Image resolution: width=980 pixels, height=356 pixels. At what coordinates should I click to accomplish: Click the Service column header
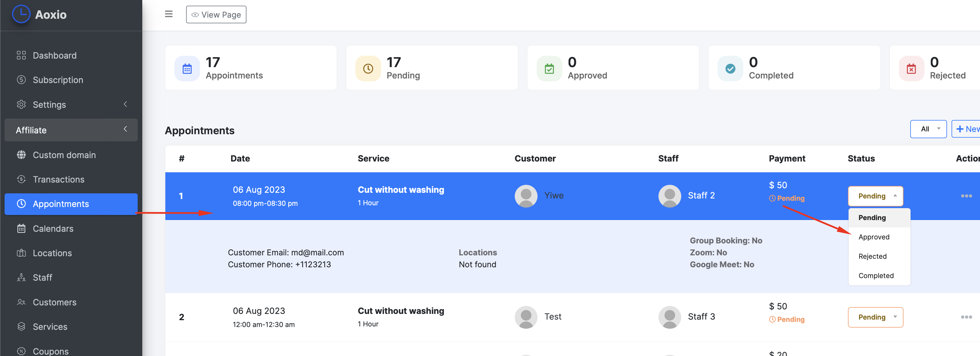coord(373,159)
